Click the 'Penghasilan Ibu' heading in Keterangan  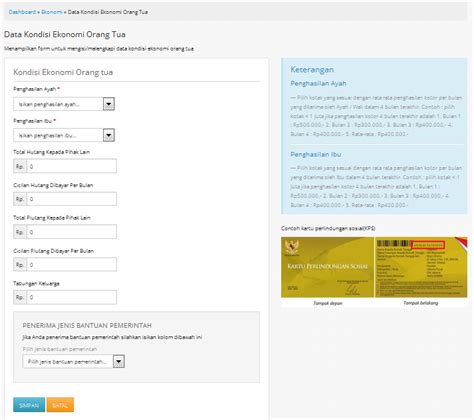[x=316, y=154]
